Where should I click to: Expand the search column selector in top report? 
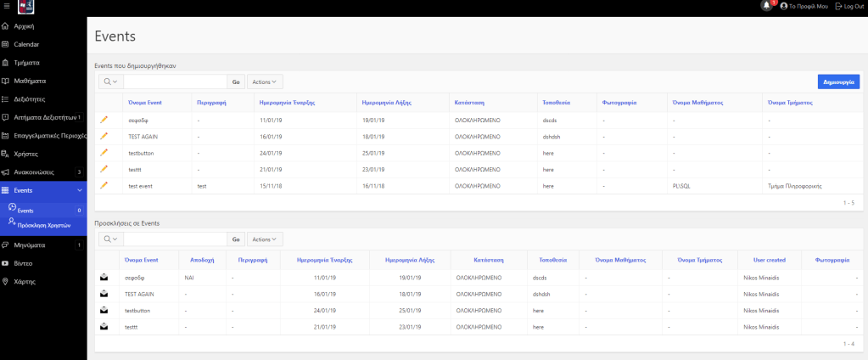pos(111,82)
